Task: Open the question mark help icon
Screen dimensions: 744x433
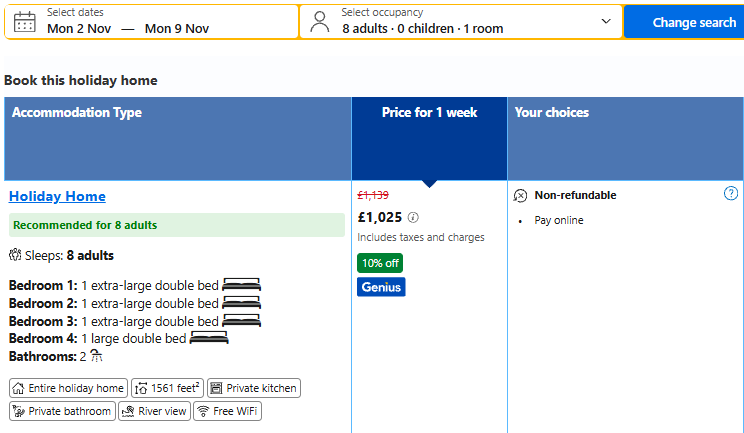Action: [731, 193]
